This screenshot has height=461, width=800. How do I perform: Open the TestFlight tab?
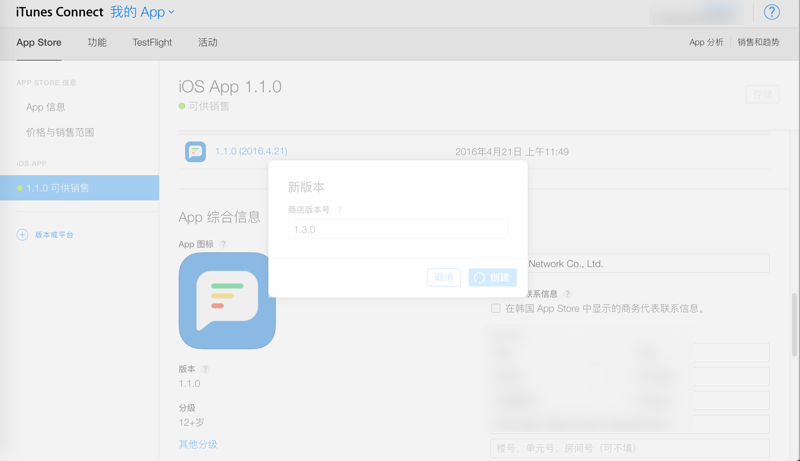point(152,42)
